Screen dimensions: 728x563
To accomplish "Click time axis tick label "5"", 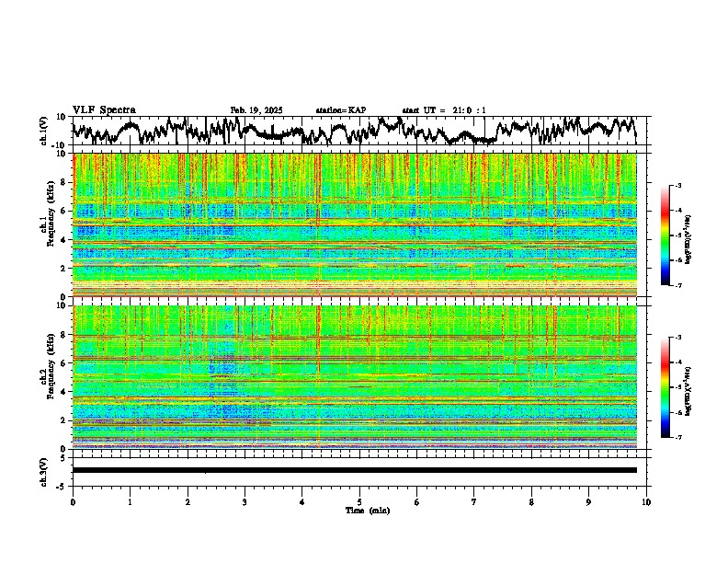I will click(359, 502).
